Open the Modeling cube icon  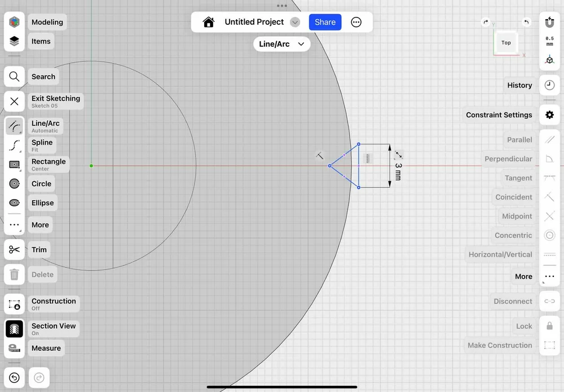[x=15, y=22]
